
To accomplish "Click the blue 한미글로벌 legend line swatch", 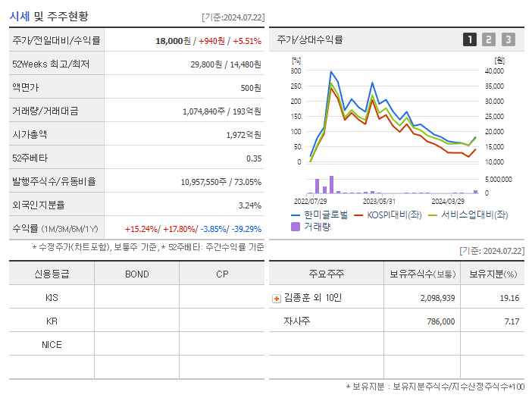I will click(x=296, y=215).
